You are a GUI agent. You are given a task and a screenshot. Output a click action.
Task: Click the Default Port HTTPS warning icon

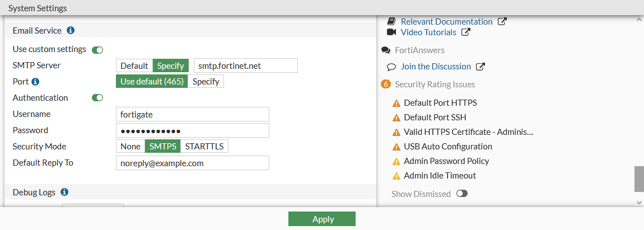[x=396, y=103]
